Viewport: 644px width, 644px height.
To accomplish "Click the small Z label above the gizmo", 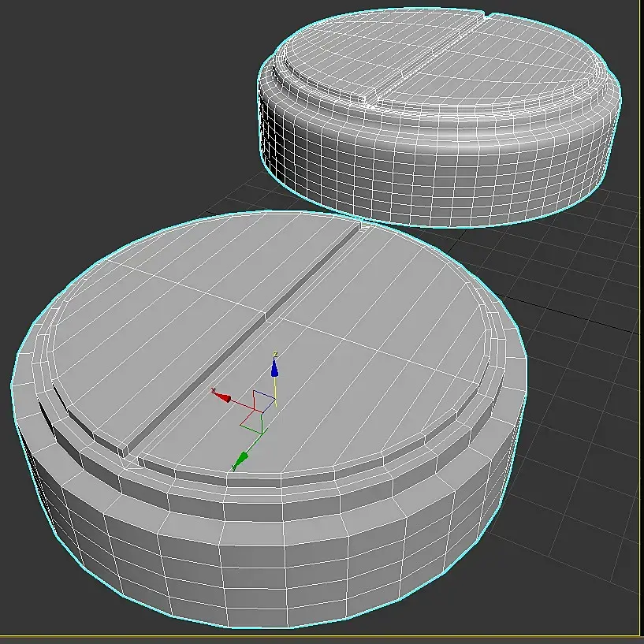I will 276,354.
